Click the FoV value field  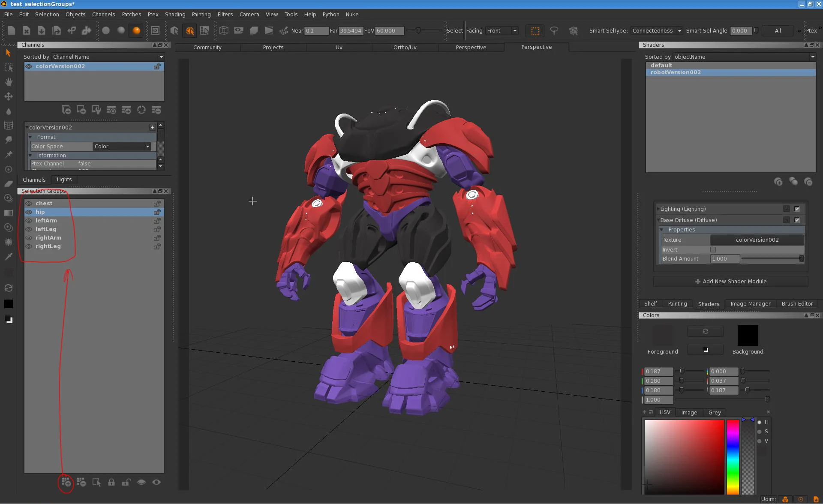pyautogui.click(x=389, y=31)
